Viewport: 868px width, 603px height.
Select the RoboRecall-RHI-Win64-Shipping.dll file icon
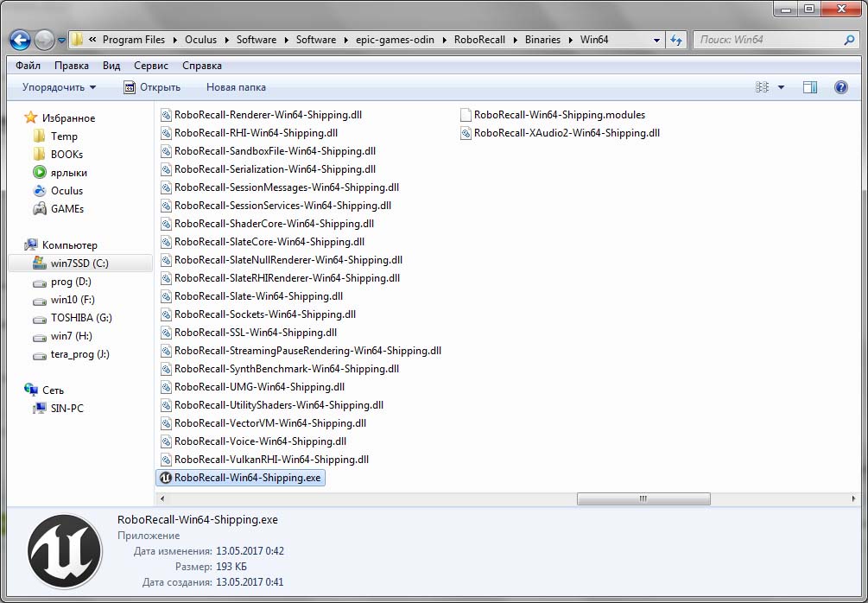[166, 133]
